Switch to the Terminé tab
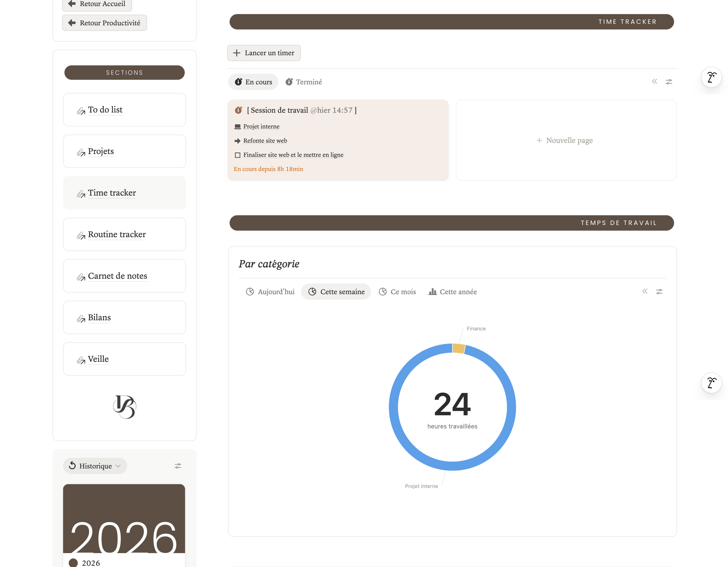 click(x=304, y=82)
